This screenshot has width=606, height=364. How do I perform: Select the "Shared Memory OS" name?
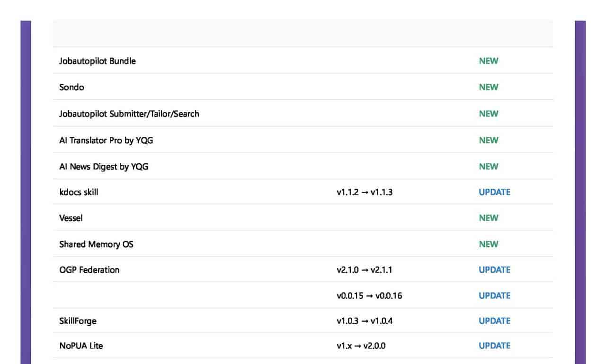tap(96, 244)
